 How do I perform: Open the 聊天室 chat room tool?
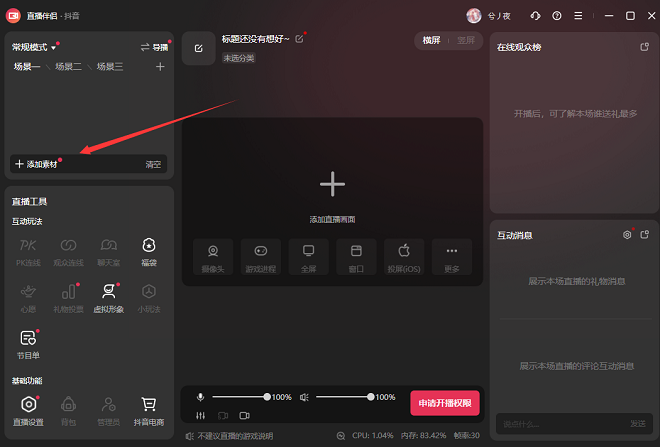109,252
